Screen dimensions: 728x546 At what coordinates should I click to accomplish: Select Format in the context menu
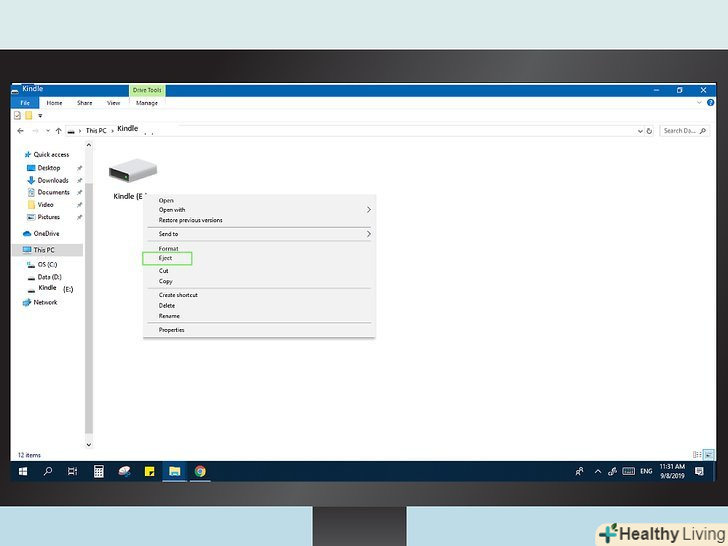click(168, 248)
